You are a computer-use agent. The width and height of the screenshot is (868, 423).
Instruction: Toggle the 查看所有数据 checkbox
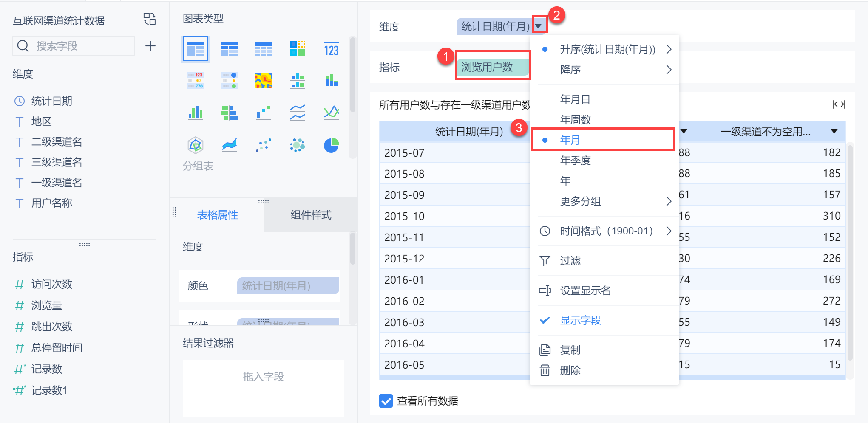tap(386, 401)
